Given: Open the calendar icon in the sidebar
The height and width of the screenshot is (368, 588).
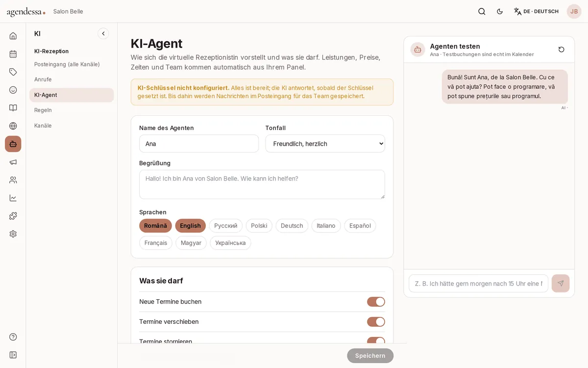Looking at the screenshot, I should tap(13, 54).
